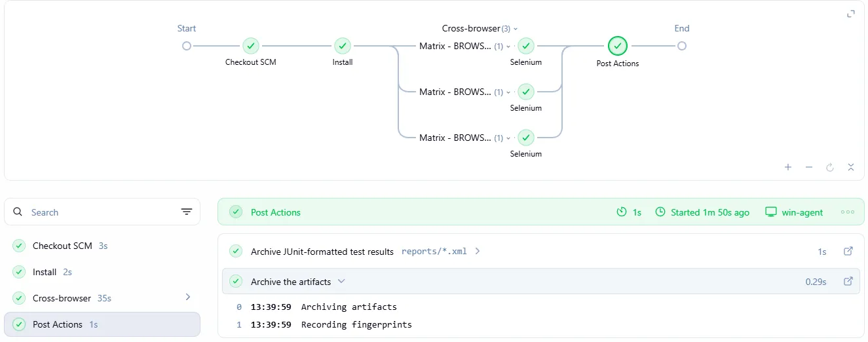Open the bottom Selenium stage node

pyautogui.click(x=526, y=138)
